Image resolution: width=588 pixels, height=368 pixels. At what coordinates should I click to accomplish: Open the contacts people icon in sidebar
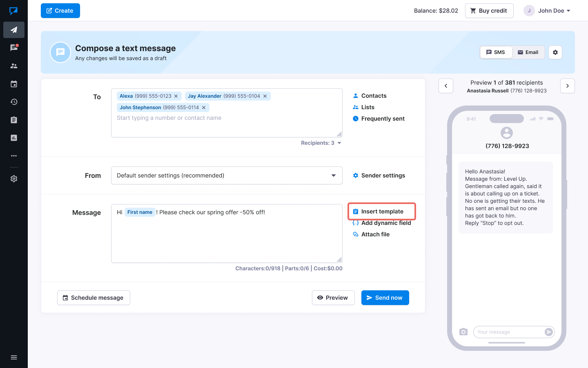click(14, 66)
